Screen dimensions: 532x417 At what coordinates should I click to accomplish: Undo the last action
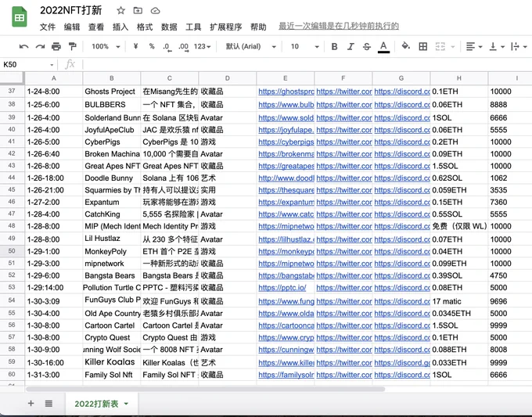click(23, 46)
